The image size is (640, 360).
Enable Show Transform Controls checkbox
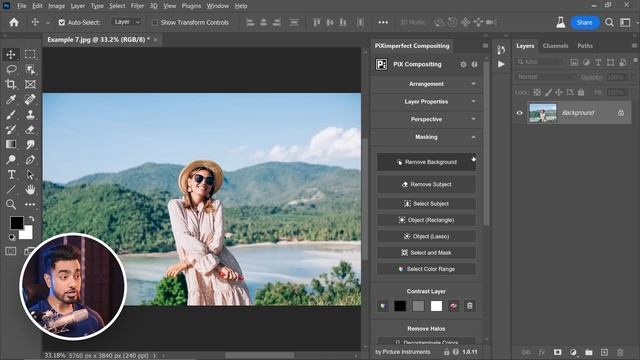point(155,22)
